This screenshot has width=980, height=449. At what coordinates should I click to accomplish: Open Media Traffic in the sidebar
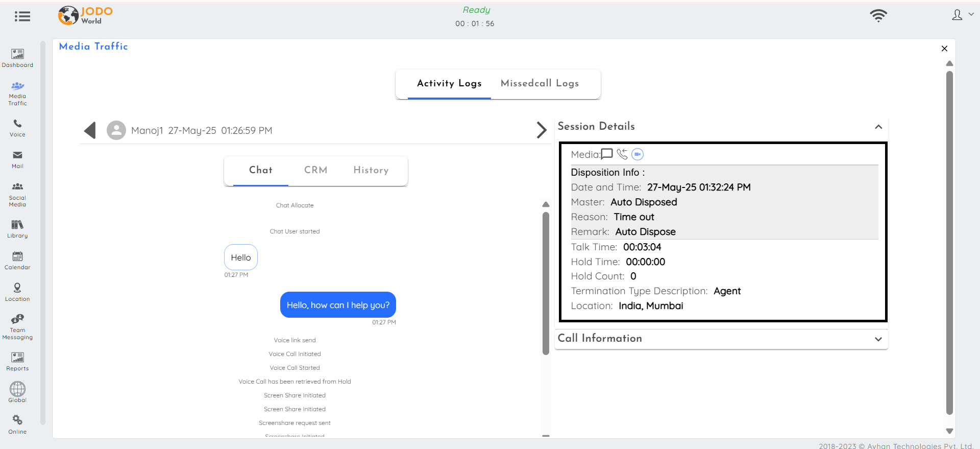click(x=17, y=93)
